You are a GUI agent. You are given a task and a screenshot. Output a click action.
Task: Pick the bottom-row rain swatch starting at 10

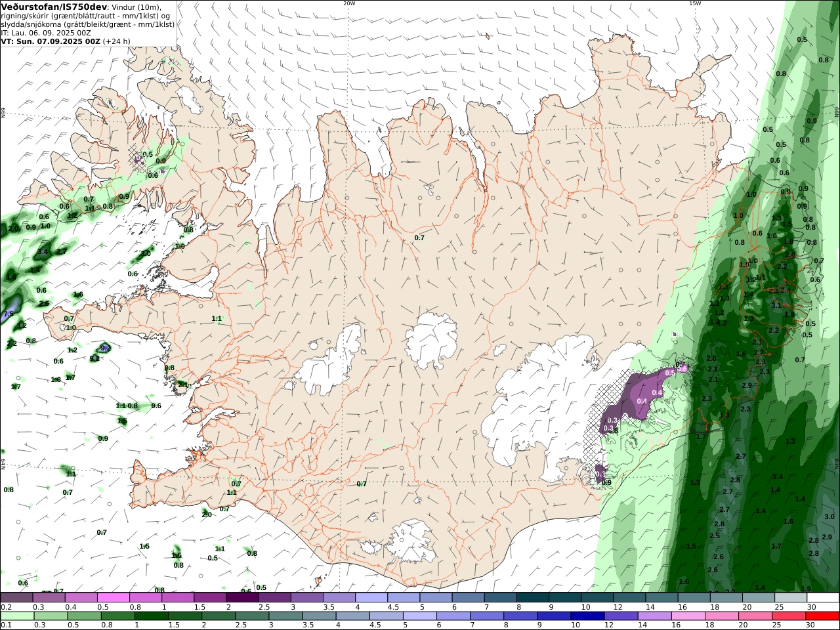click(x=588, y=616)
